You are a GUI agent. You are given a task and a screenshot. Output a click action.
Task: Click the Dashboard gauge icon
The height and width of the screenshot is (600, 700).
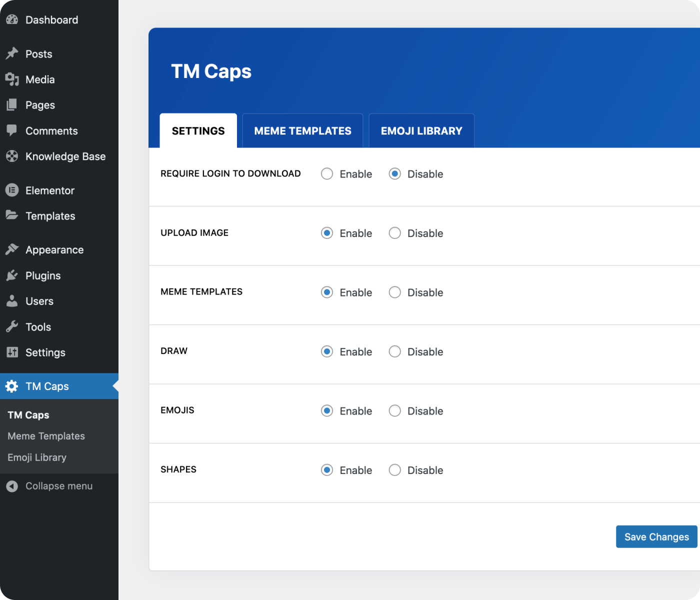coord(12,20)
